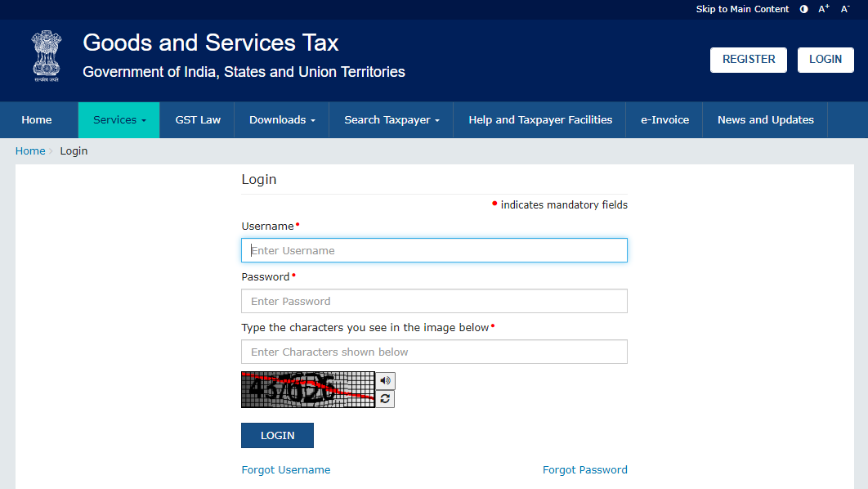The image size is (868, 489).
Task: Click the Forgot Username link
Action: (285, 469)
